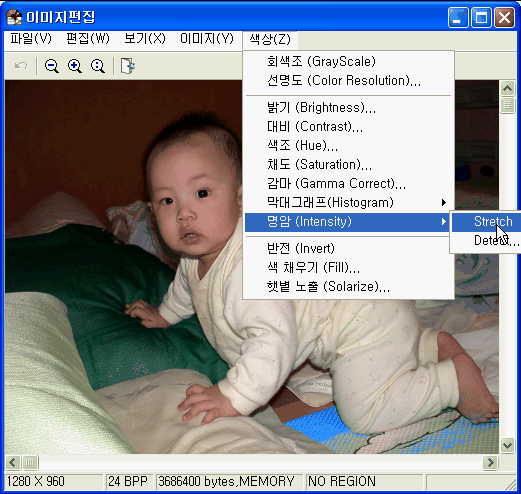The image size is (521, 494).
Task: Open the 파일(V) menu
Action: click(31, 39)
